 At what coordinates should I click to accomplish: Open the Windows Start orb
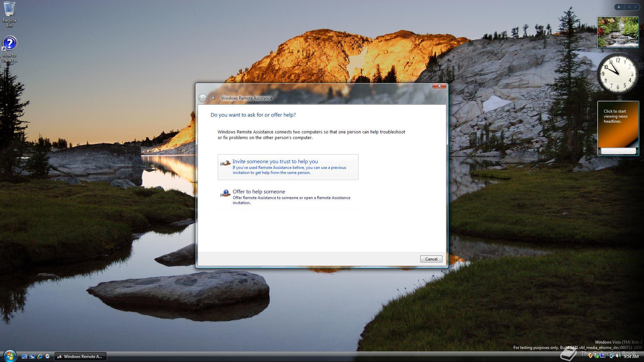coord(10,356)
